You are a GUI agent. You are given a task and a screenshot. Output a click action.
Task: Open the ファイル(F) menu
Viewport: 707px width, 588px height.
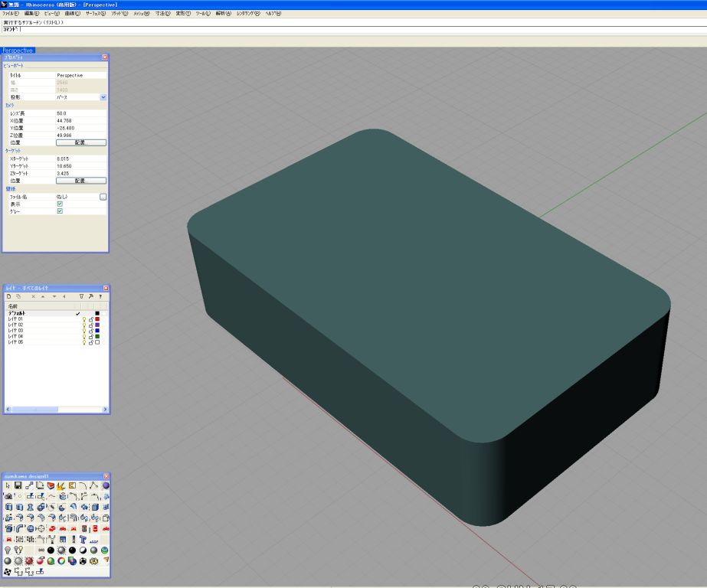coord(11,14)
